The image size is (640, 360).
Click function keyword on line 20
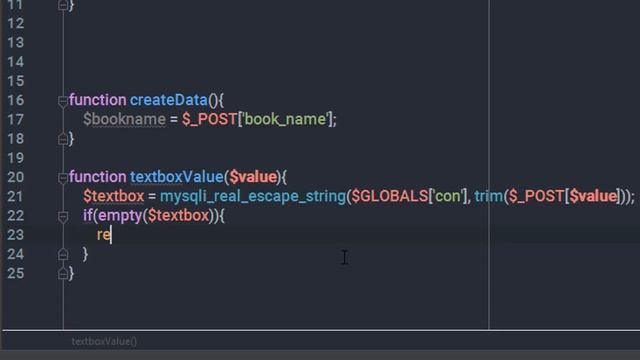click(98, 177)
